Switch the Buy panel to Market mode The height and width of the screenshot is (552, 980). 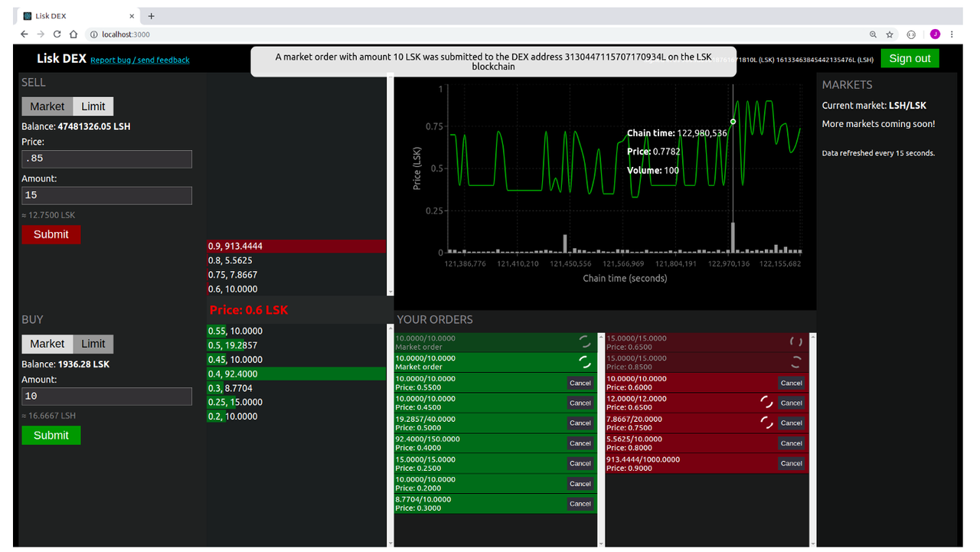click(47, 344)
